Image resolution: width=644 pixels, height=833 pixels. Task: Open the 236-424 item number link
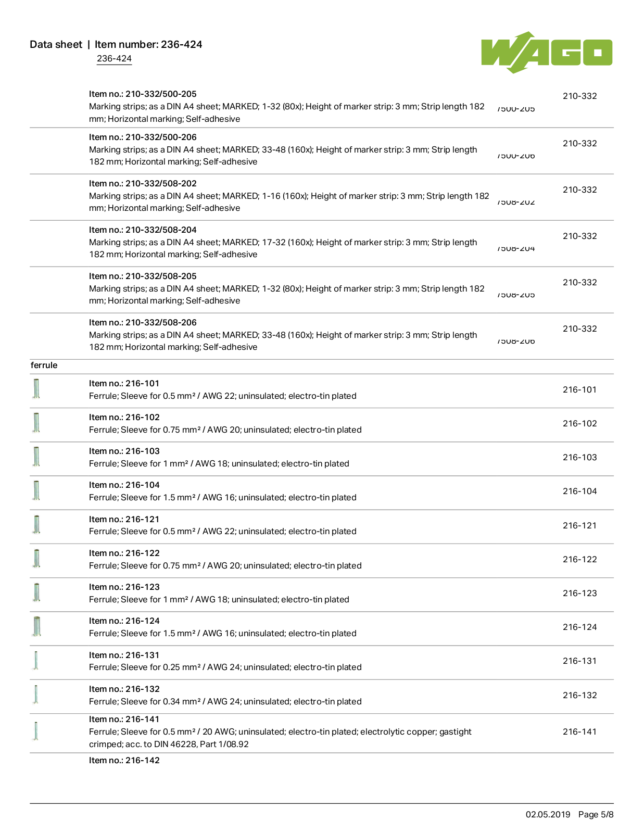(x=114, y=58)
